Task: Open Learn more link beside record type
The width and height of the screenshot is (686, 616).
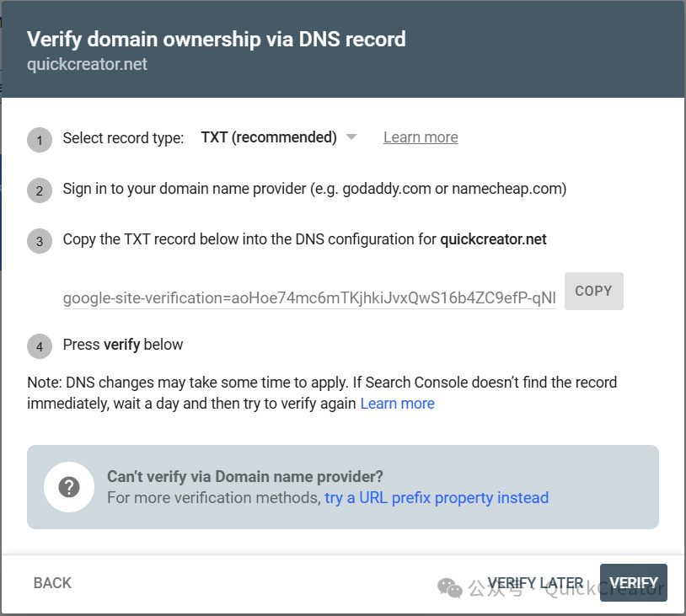Action: coord(421,137)
